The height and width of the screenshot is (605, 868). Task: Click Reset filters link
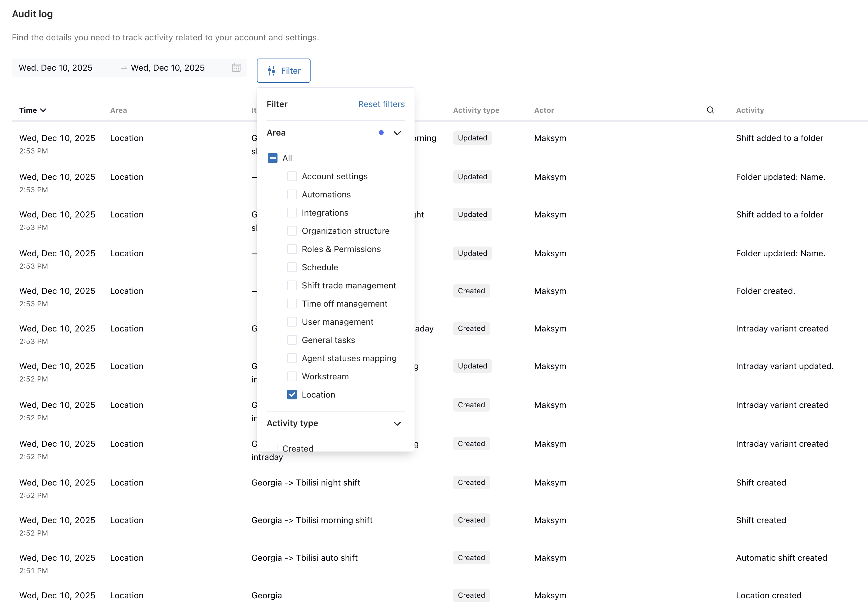click(x=381, y=104)
